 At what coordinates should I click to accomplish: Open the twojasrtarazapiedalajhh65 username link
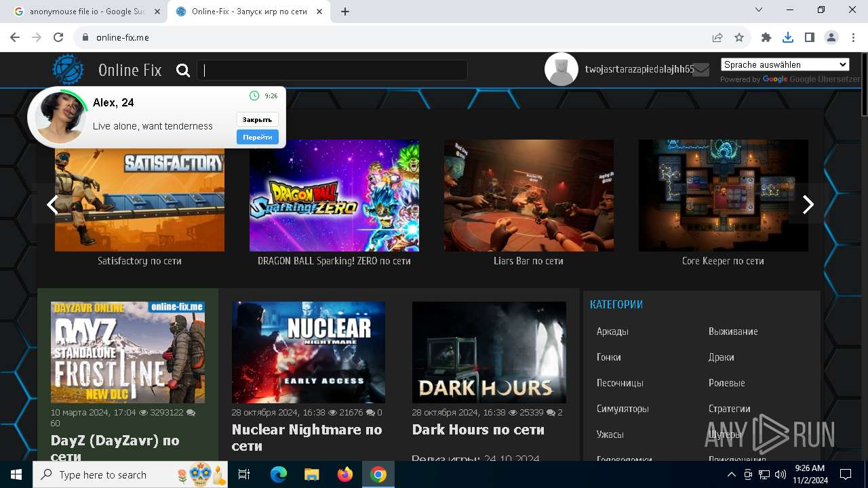tap(639, 69)
